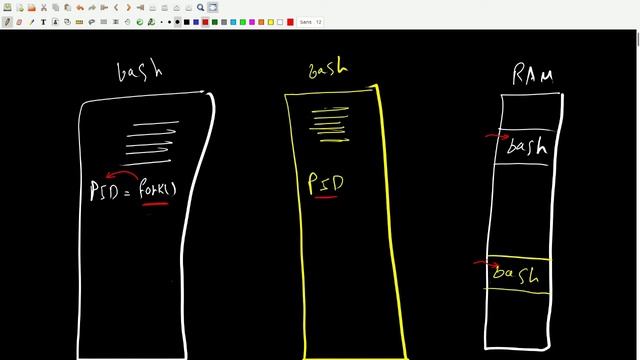Cut the selection with scissors icon

point(44,7)
